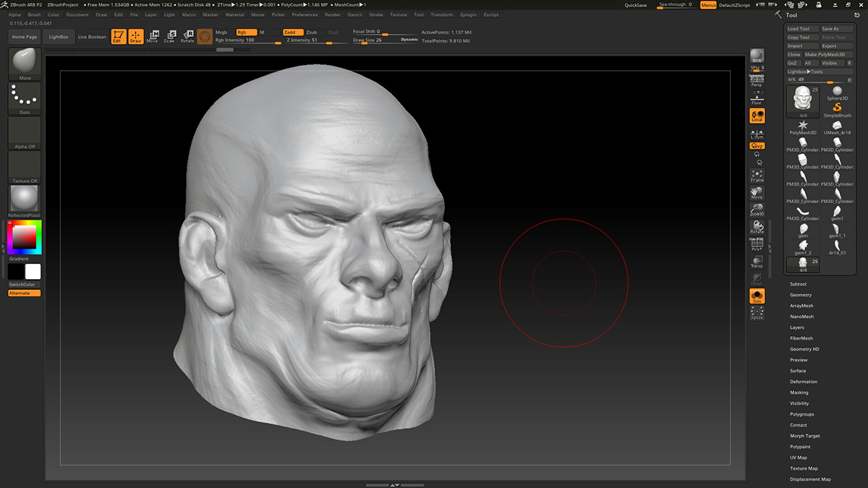868x488 pixels.
Task: Toggle Persp perspective view
Action: 757,81
